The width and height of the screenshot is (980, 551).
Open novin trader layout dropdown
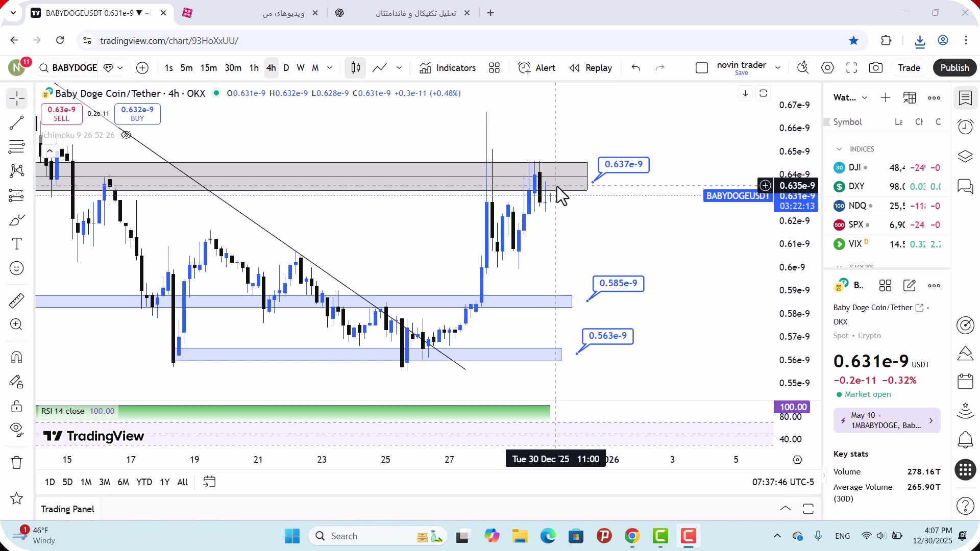[x=778, y=68]
